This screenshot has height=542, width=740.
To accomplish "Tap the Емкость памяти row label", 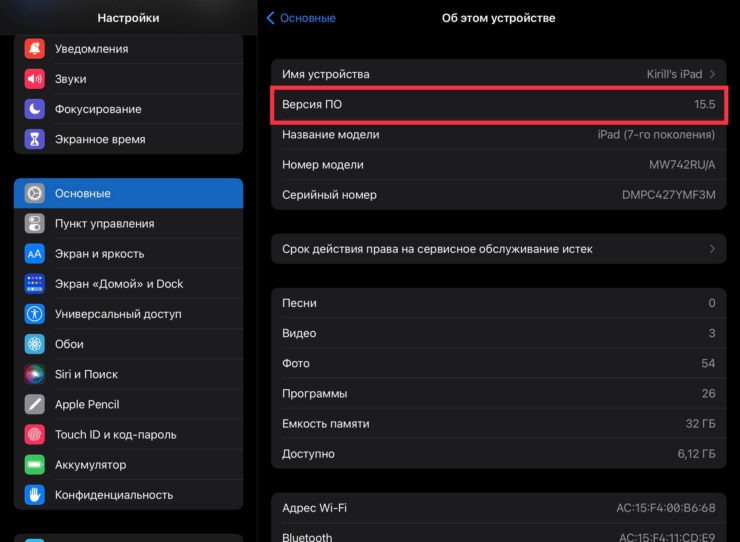I will click(326, 424).
